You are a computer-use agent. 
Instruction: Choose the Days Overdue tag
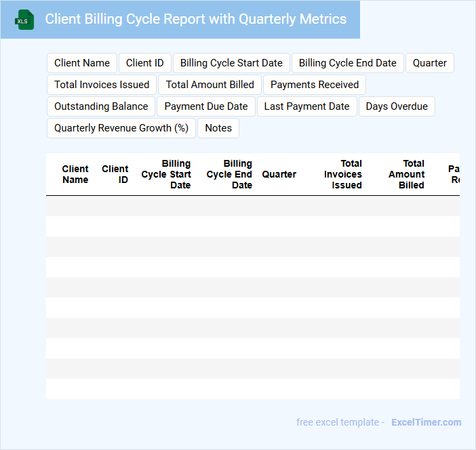point(397,106)
